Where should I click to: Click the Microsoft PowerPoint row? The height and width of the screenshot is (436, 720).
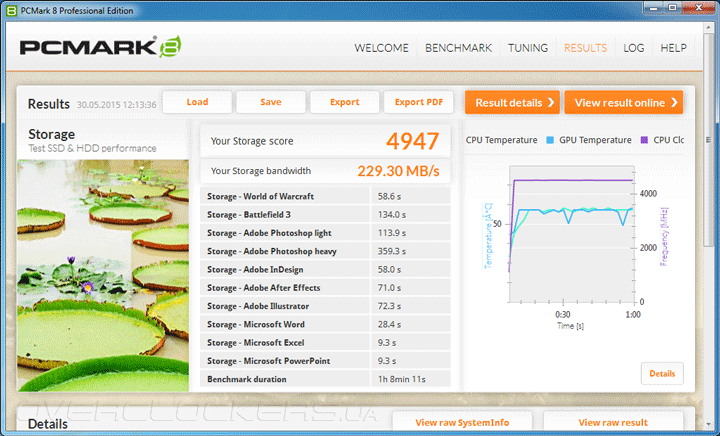coord(325,361)
